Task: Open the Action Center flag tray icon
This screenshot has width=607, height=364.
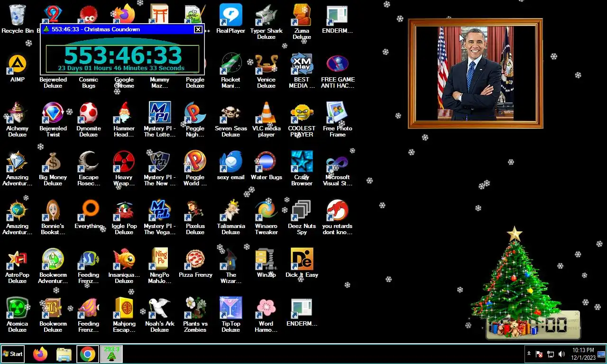Action: pos(539,354)
